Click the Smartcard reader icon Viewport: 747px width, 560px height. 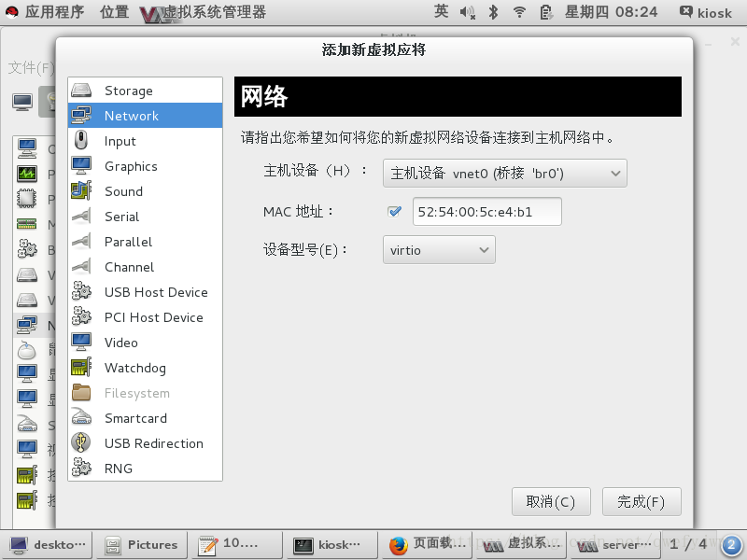tap(81, 417)
